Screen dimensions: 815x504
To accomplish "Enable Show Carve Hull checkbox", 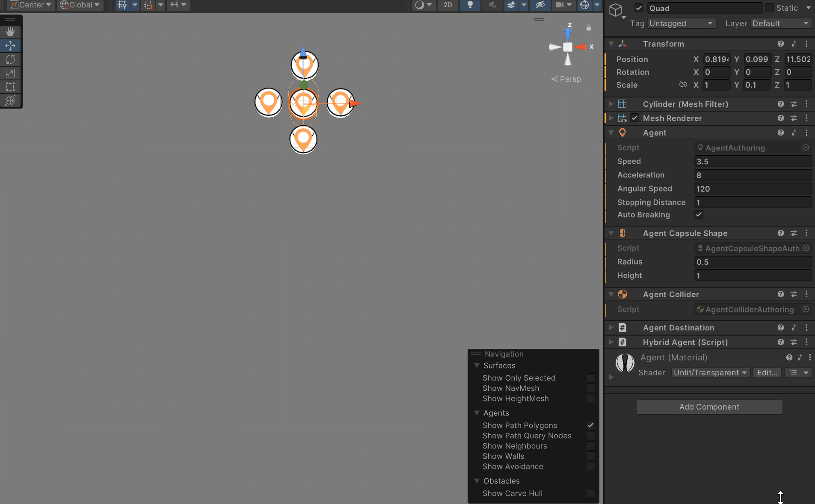I will (x=590, y=493).
